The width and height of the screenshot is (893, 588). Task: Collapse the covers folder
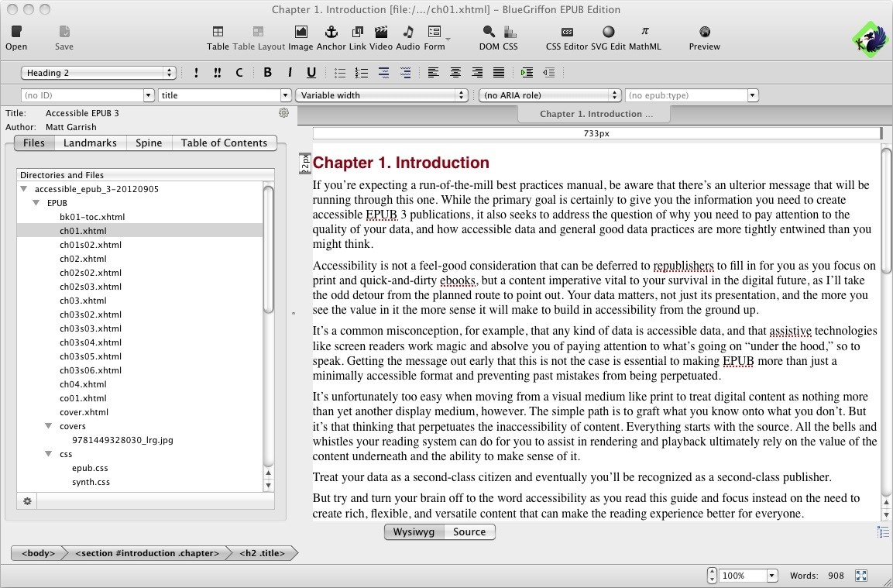[49, 425]
